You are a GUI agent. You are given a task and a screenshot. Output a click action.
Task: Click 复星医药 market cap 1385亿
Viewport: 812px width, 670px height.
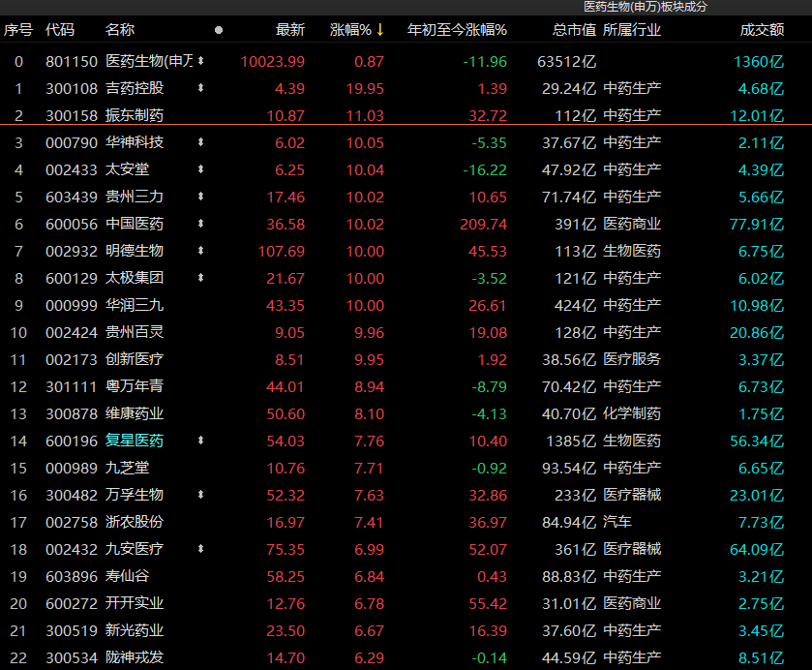[571, 441]
